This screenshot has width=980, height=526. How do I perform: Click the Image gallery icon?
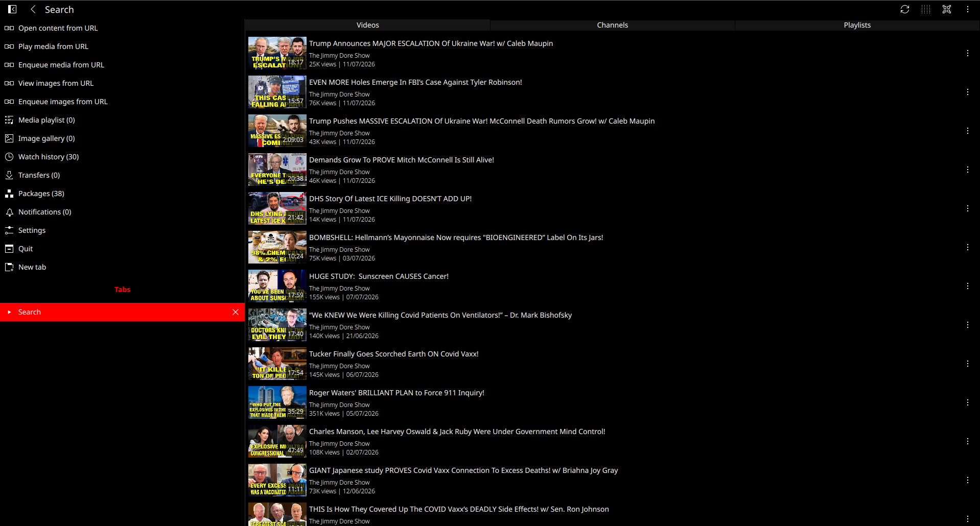(9, 138)
